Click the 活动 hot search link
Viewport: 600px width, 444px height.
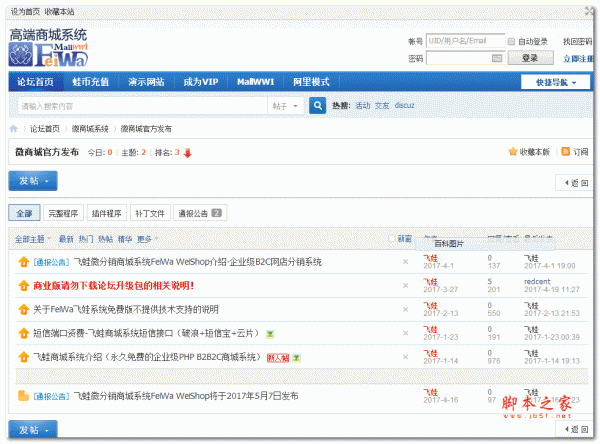click(x=363, y=106)
